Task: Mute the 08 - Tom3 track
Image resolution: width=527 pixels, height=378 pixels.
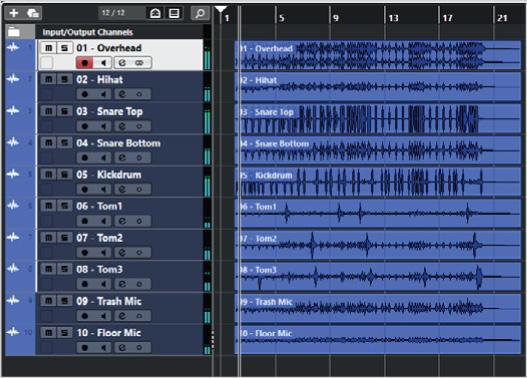Action: tap(48, 269)
